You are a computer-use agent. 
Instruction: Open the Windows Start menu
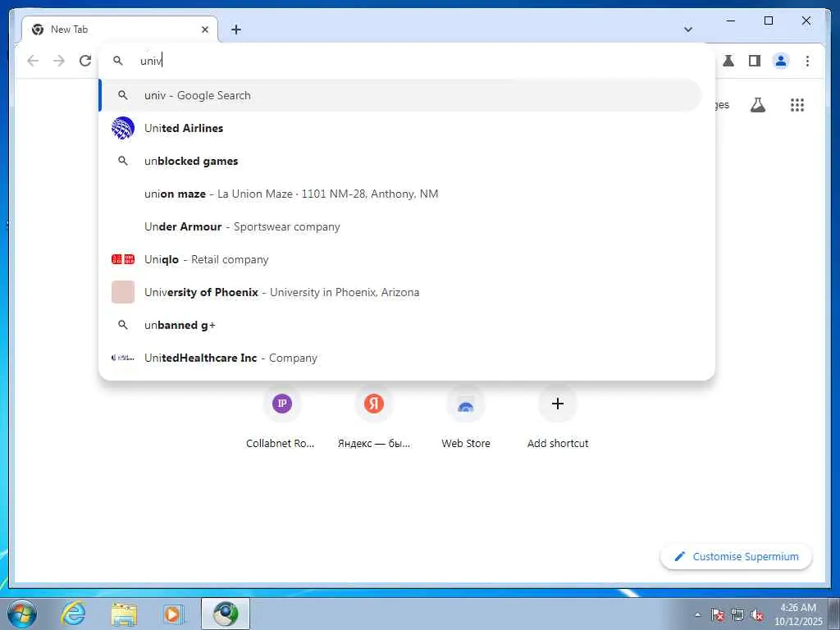pos(22,614)
